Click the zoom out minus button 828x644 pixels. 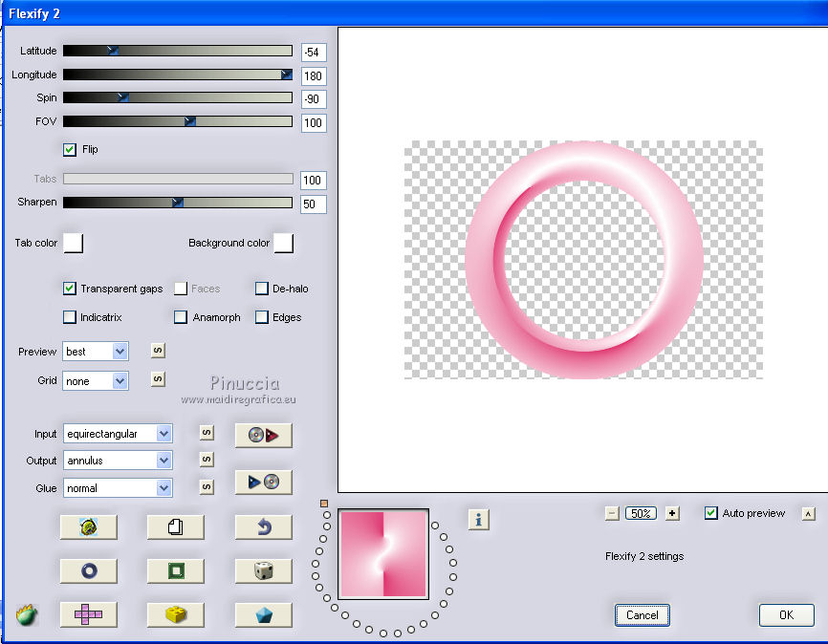[612, 513]
